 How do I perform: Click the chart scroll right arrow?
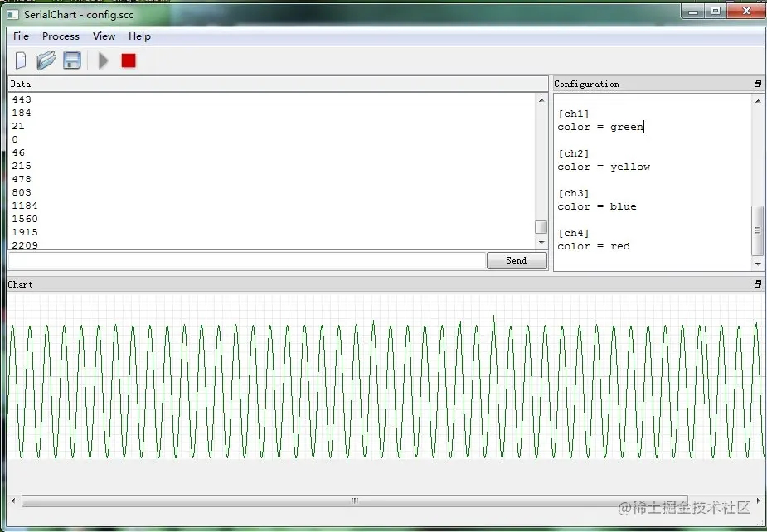758,501
